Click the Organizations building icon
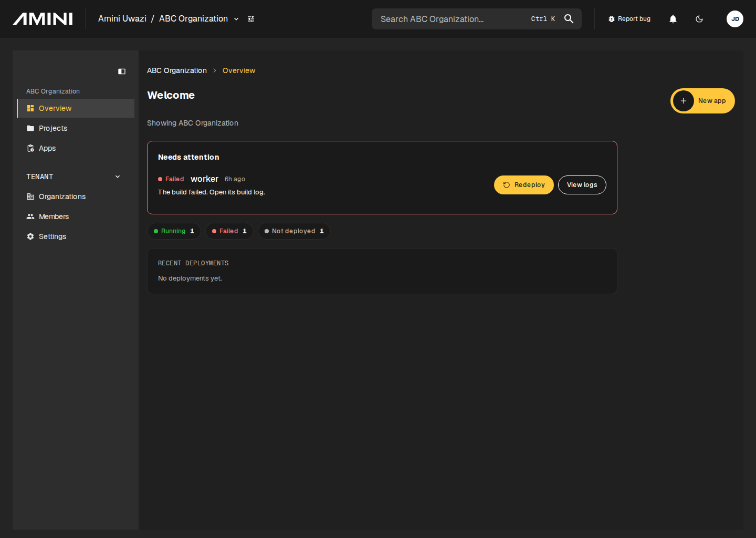Image resolution: width=756 pixels, height=538 pixels. pyautogui.click(x=30, y=196)
